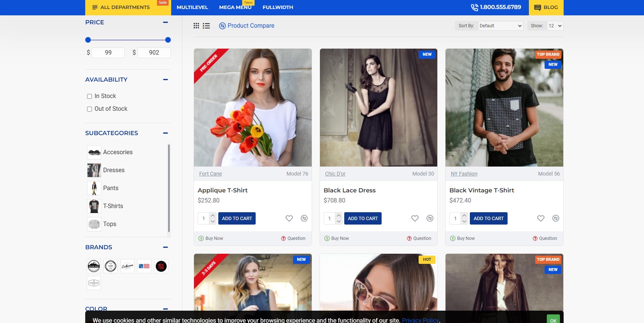Open the Black Lace Dress title link
The image size is (644, 323).
(349, 191)
